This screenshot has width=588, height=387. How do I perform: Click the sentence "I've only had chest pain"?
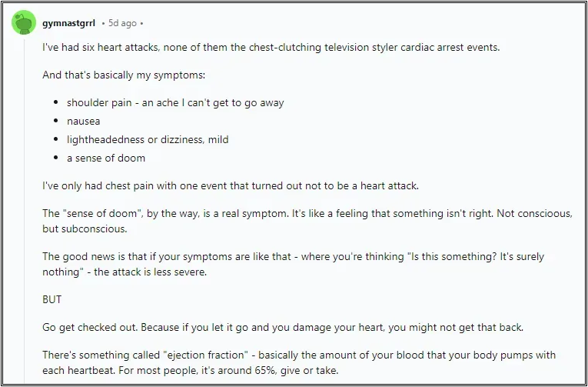231,185
